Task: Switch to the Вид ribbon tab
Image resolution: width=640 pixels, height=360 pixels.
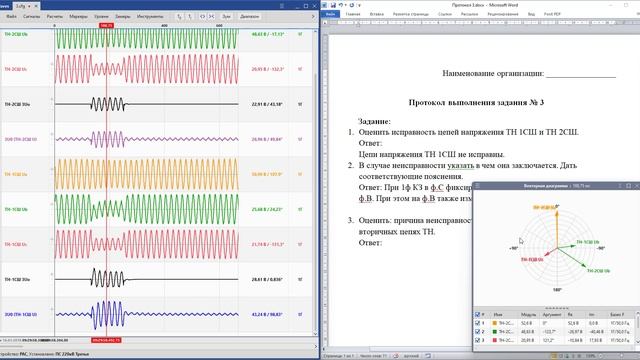Action: pos(531,14)
